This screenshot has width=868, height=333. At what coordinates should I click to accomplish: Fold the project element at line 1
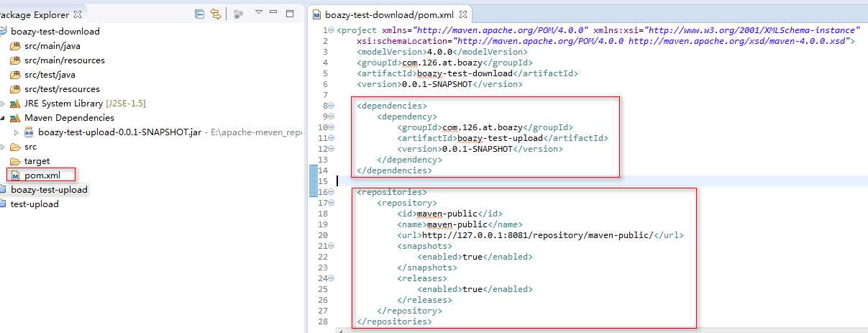(332, 30)
